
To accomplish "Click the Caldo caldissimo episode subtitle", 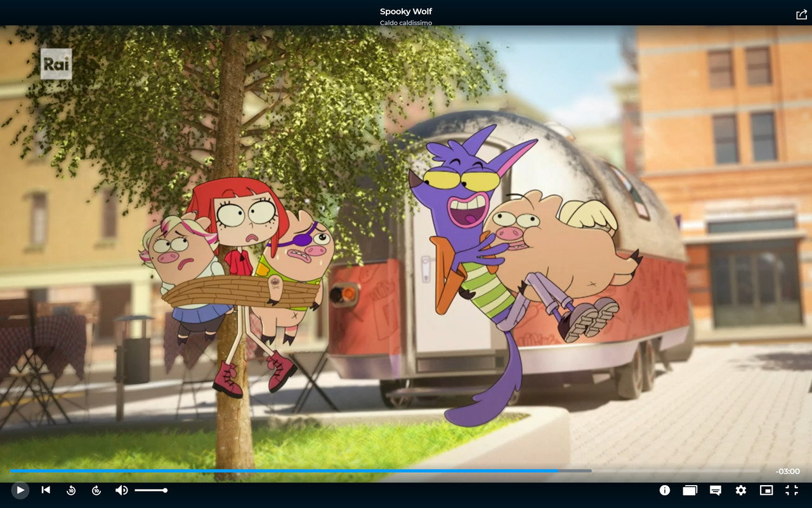I will coord(406,23).
